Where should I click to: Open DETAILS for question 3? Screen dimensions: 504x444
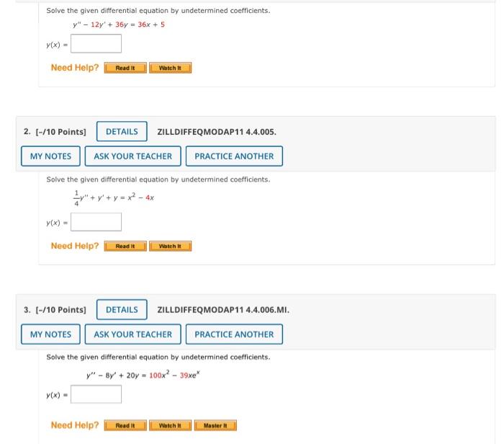pyautogui.click(x=122, y=309)
